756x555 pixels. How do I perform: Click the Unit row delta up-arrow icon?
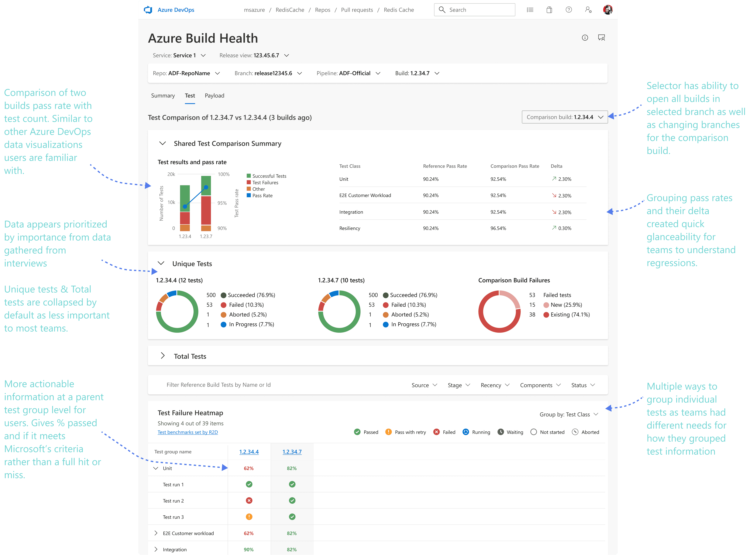(554, 179)
